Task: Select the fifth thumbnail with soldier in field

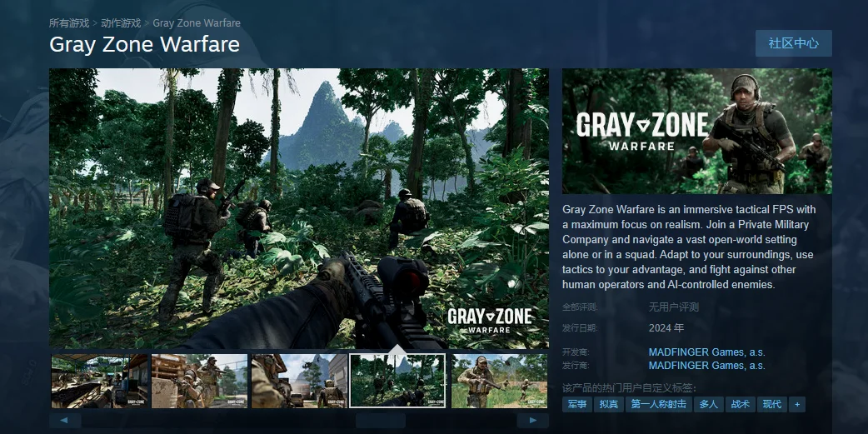Action: (499, 381)
